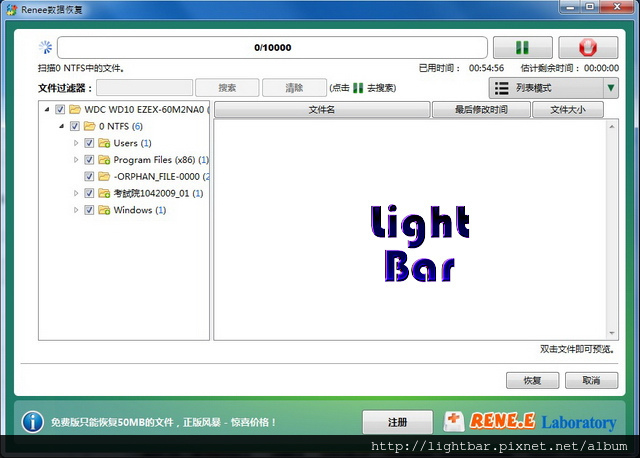Expand the Program Files (x86) node

click(76, 160)
